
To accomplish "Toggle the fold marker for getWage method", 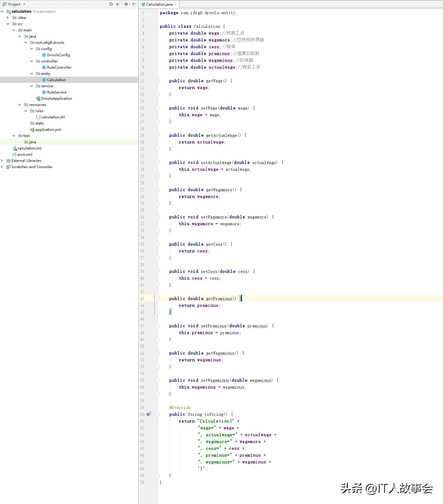I will (x=158, y=81).
